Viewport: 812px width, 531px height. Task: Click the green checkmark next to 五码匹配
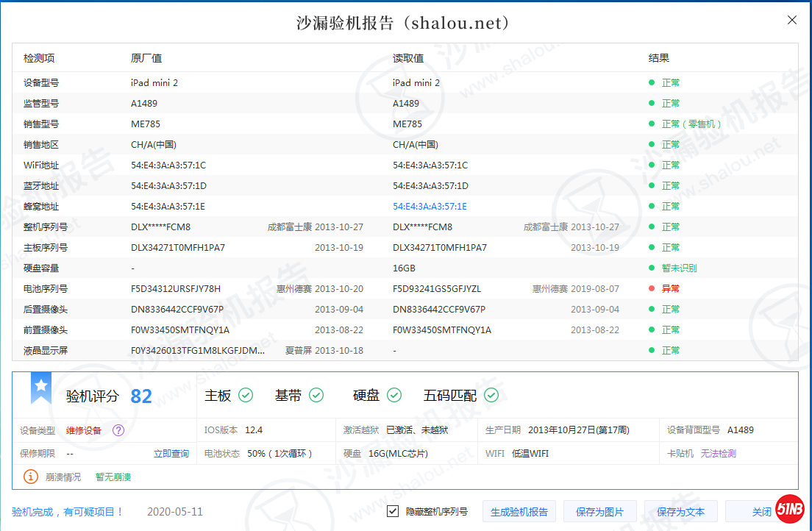click(x=491, y=396)
